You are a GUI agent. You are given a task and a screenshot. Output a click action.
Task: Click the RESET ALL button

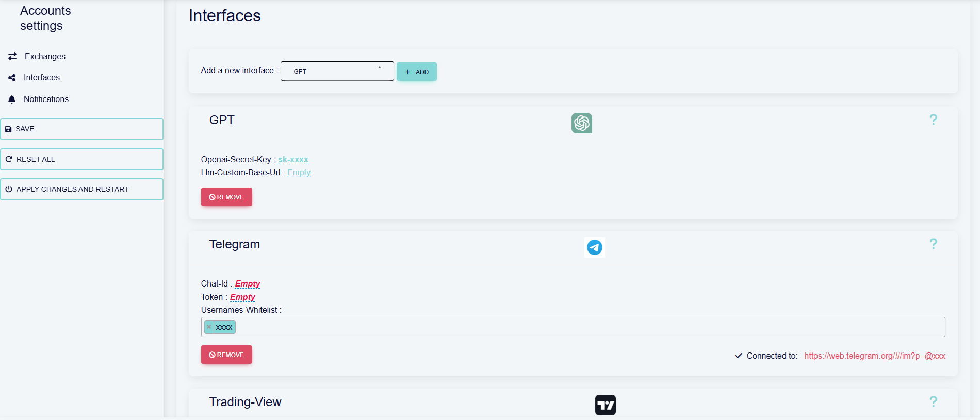pos(81,159)
